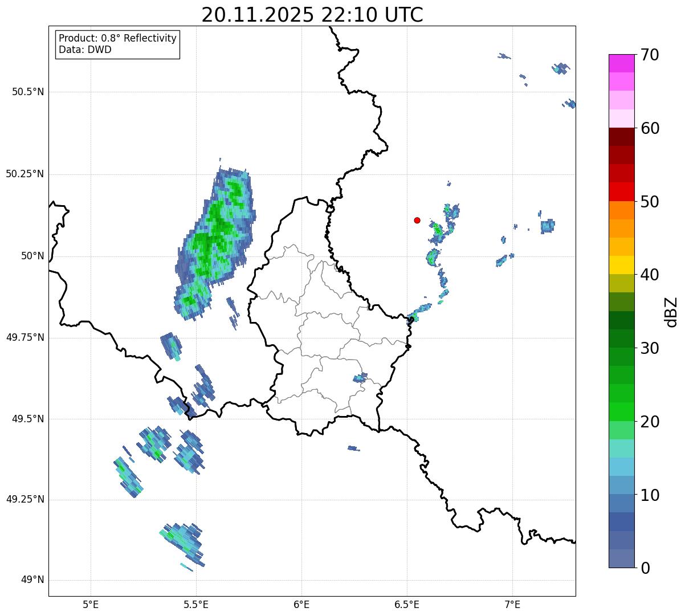Click the "Data: DWD" text

(85, 50)
